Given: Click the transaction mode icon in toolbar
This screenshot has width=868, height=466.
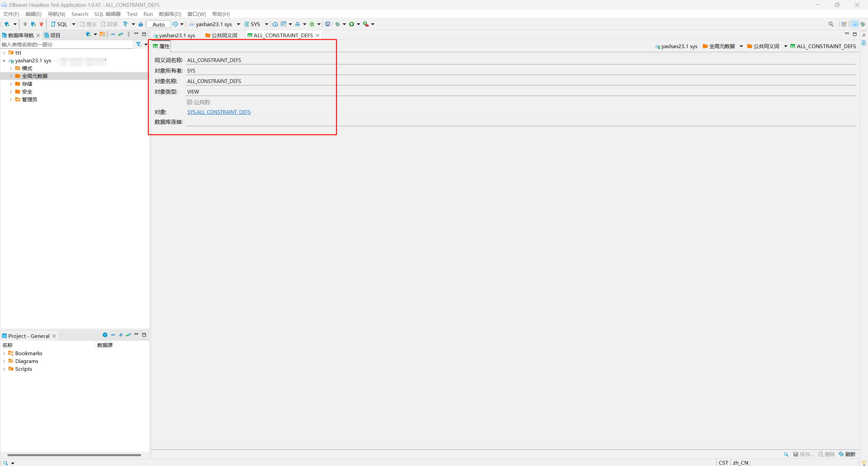Looking at the screenshot, I should [x=126, y=24].
